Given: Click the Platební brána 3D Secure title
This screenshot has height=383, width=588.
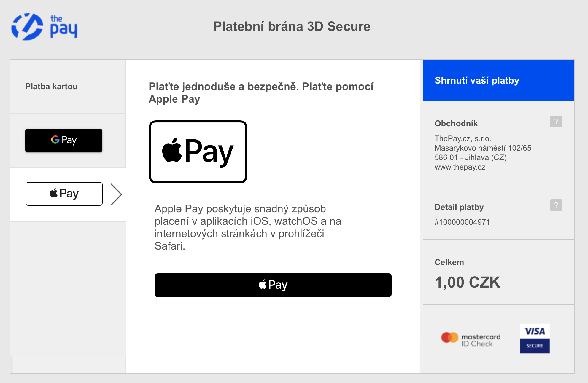Looking at the screenshot, I should point(292,27).
